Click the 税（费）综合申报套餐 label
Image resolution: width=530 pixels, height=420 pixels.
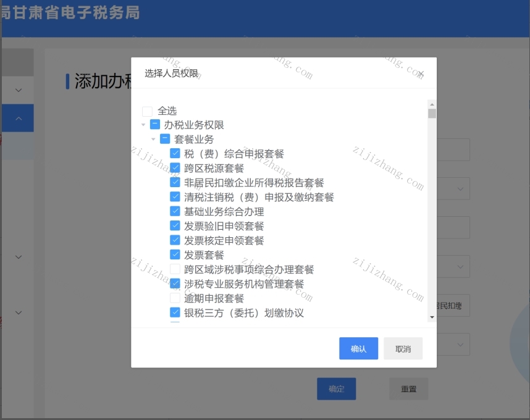[x=234, y=154]
